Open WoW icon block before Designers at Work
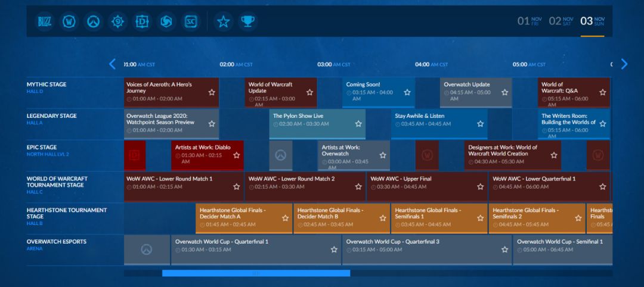This screenshot has width=644, height=287. point(427,155)
